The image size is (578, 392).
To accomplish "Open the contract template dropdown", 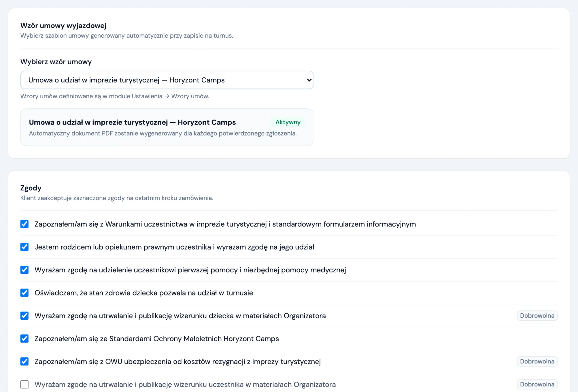I will (x=167, y=80).
